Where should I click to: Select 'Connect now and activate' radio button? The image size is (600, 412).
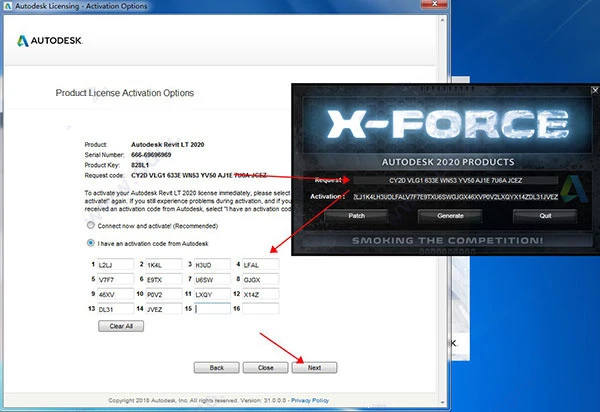91,225
